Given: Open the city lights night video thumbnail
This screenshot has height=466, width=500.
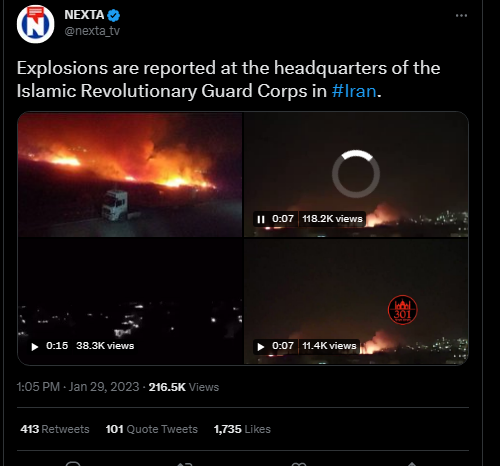Looking at the screenshot, I should tap(130, 301).
